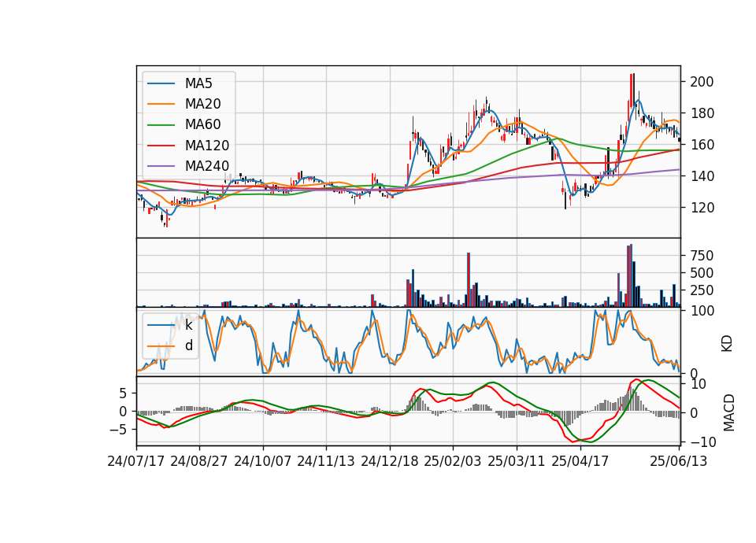Click the 24/08/27 date axis label
Image resolution: width=756 pixels, height=543 pixels.
pos(199,461)
